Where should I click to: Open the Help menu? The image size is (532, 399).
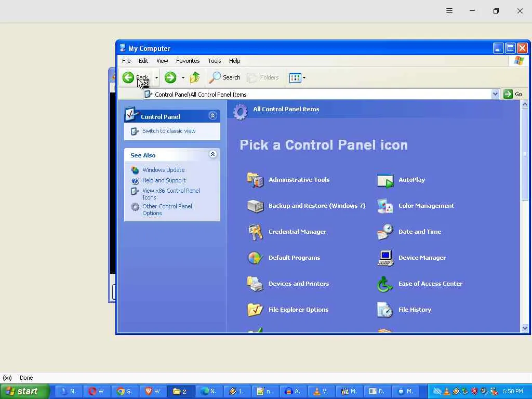click(x=234, y=61)
